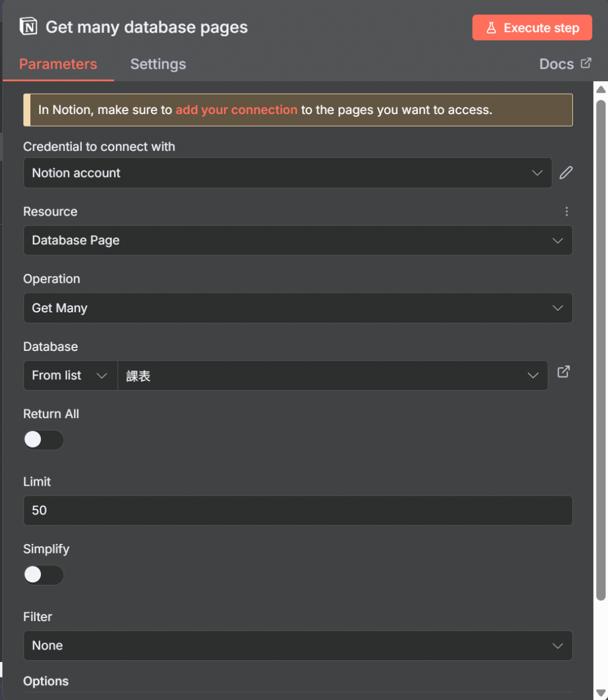
Task: Open the Resource options three-dot menu
Action: tap(566, 211)
